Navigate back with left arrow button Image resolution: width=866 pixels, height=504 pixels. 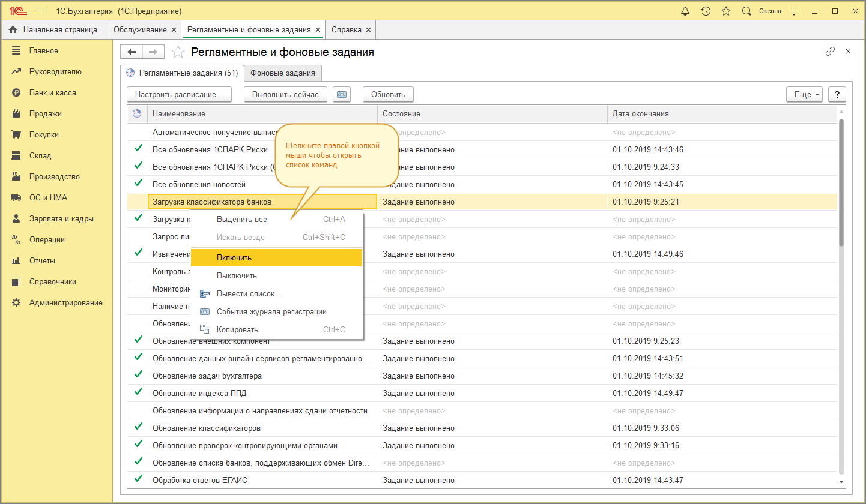click(x=132, y=52)
